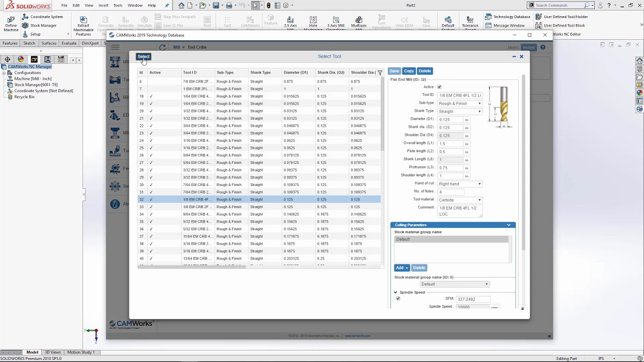This screenshot has height=362, width=644.
Task: Toggle Active checkmark for tool row 28
Action: pos(151,170)
